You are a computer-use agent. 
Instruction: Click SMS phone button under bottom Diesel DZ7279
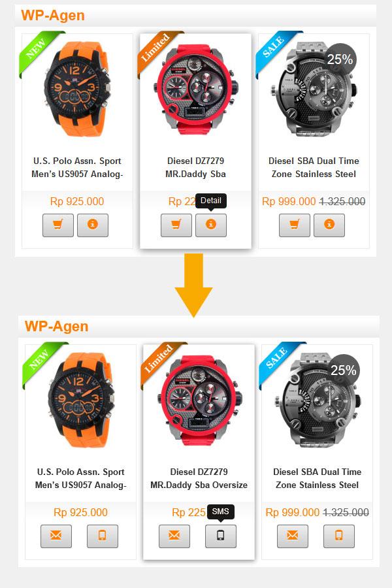(x=221, y=536)
